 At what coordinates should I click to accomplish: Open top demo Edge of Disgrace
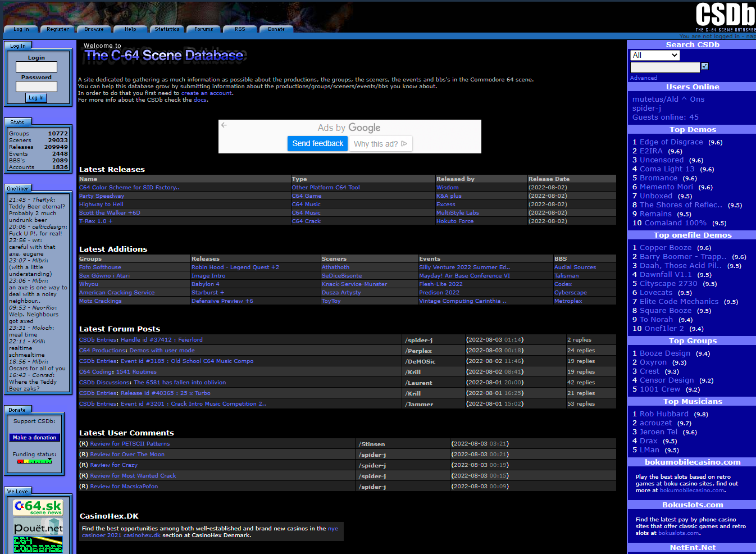click(671, 142)
